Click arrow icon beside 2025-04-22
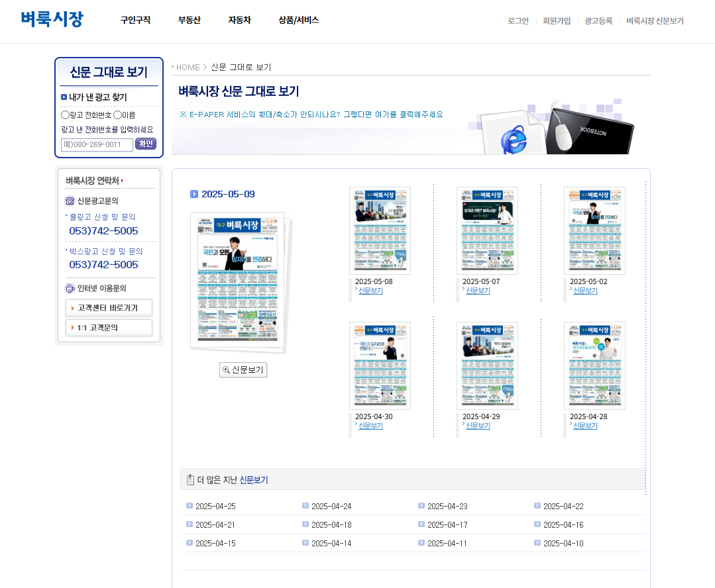 (x=537, y=505)
